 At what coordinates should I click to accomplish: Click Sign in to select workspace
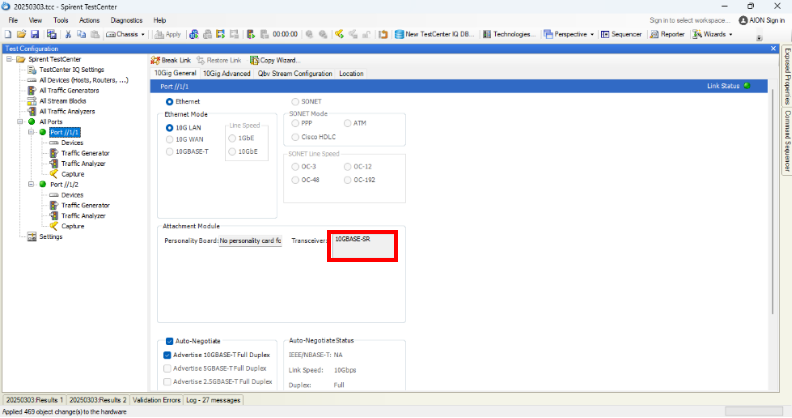pyautogui.click(x=689, y=20)
